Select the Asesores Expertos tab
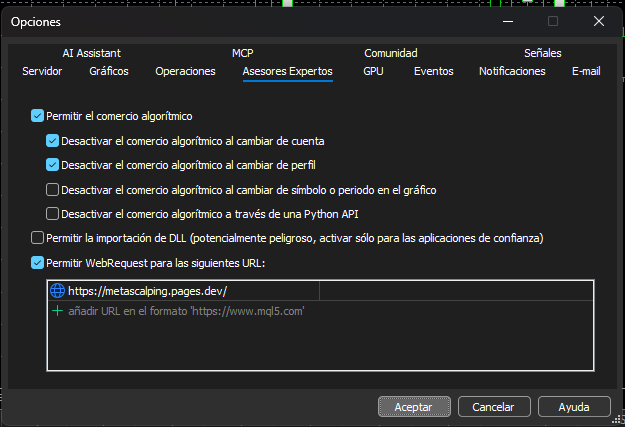The height and width of the screenshot is (427, 625). [287, 71]
